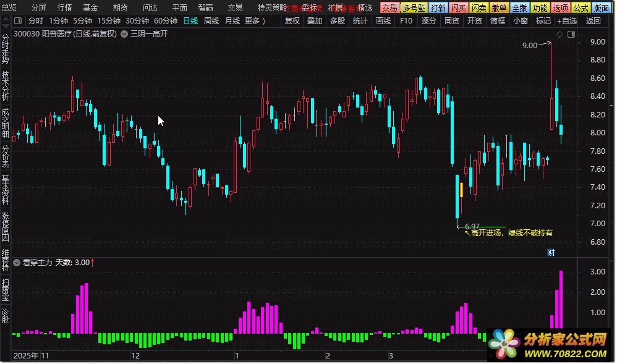Open the 行情 menu
This screenshot has height=364, width=617.
click(x=64, y=7)
